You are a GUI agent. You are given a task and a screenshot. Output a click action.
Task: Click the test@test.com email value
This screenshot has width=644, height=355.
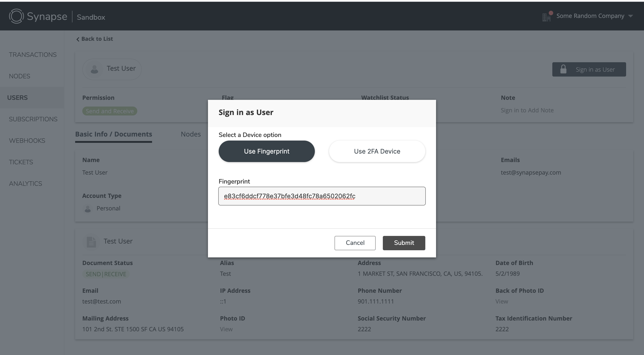[x=102, y=302]
